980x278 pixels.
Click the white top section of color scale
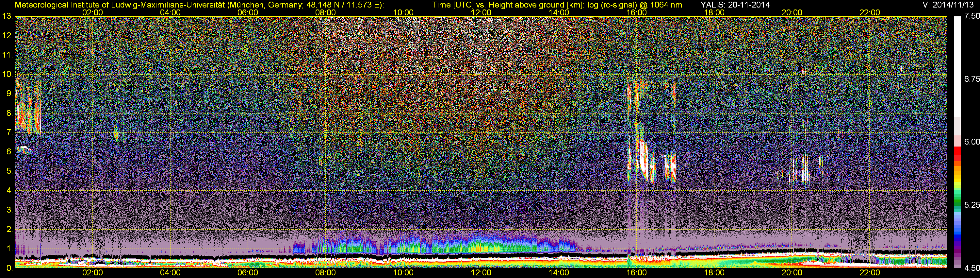957,67
